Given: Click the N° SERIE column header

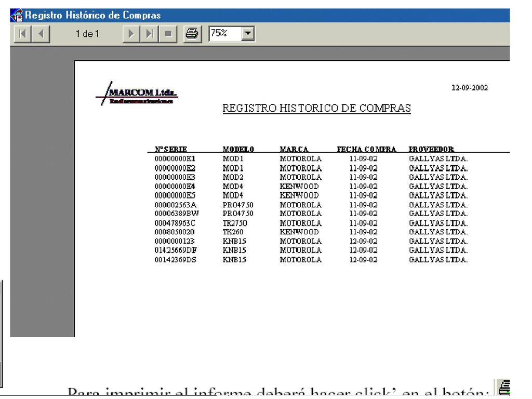Looking at the screenshot, I should [x=170, y=149].
